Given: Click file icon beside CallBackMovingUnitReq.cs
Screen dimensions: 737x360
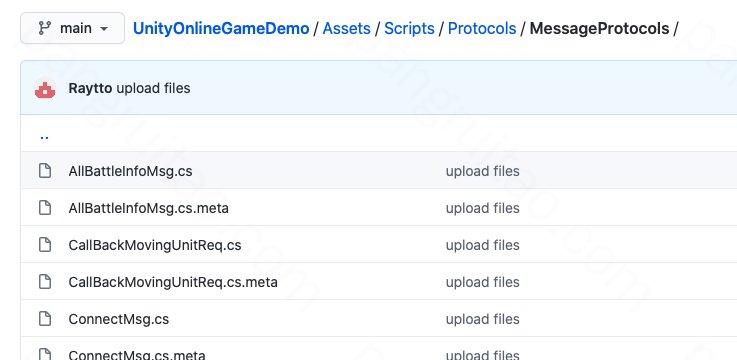Looking at the screenshot, I should (45, 244).
